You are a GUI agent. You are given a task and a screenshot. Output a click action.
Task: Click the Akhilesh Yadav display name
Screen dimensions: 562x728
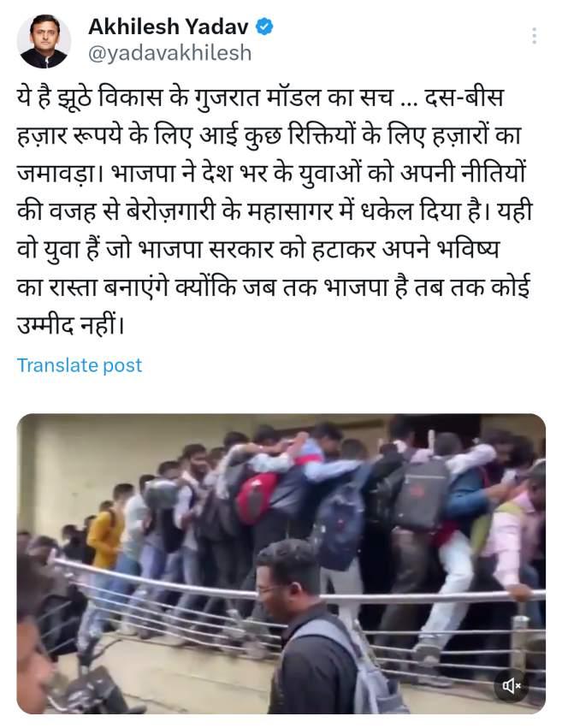pyautogui.click(x=169, y=27)
